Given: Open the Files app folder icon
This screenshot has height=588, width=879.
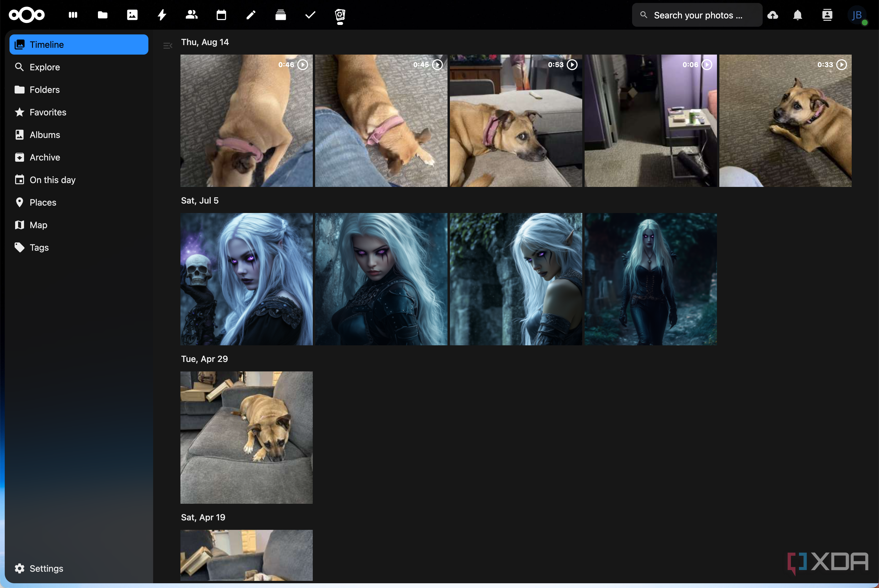Looking at the screenshot, I should pos(103,15).
